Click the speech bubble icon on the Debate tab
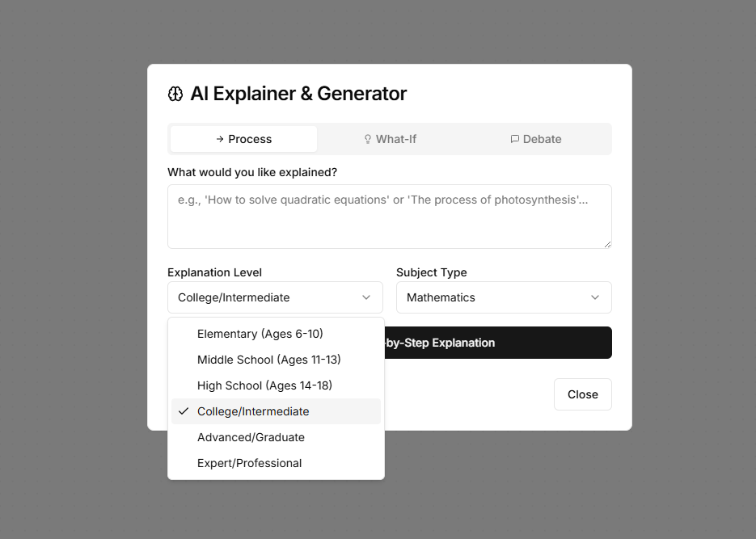 point(515,139)
